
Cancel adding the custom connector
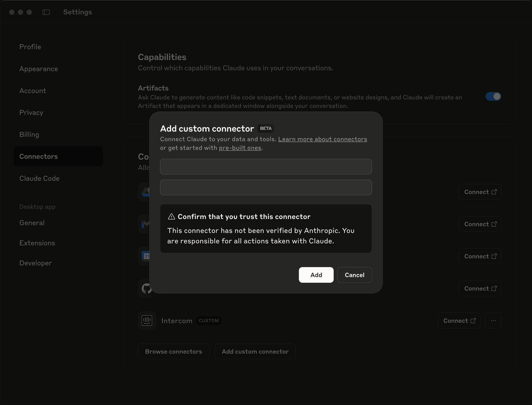click(x=354, y=275)
